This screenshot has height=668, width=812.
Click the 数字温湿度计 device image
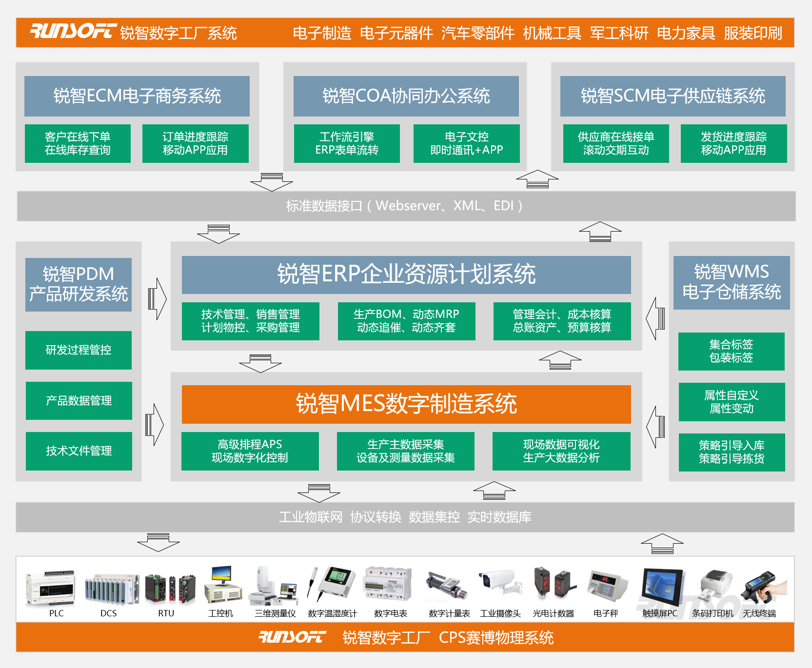332,584
